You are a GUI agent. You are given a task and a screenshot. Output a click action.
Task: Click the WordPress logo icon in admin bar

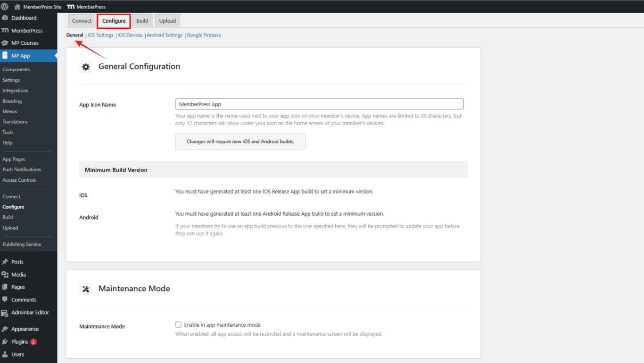pyautogui.click(x=5, y=7)
